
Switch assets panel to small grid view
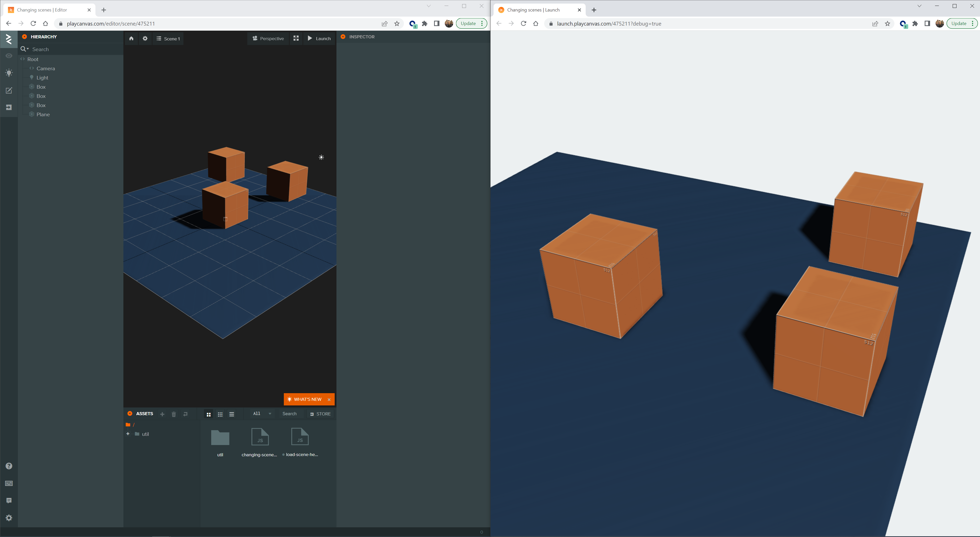pyautogui.click(x=220, y=414)
